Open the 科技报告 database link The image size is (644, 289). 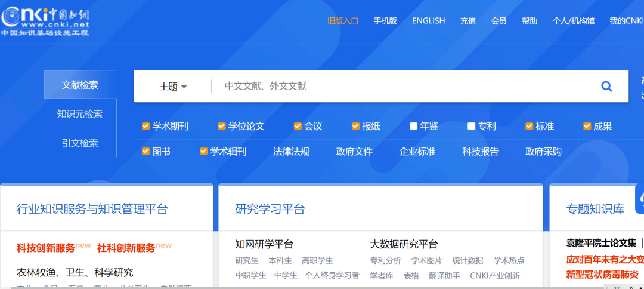[x=481, y=152]
